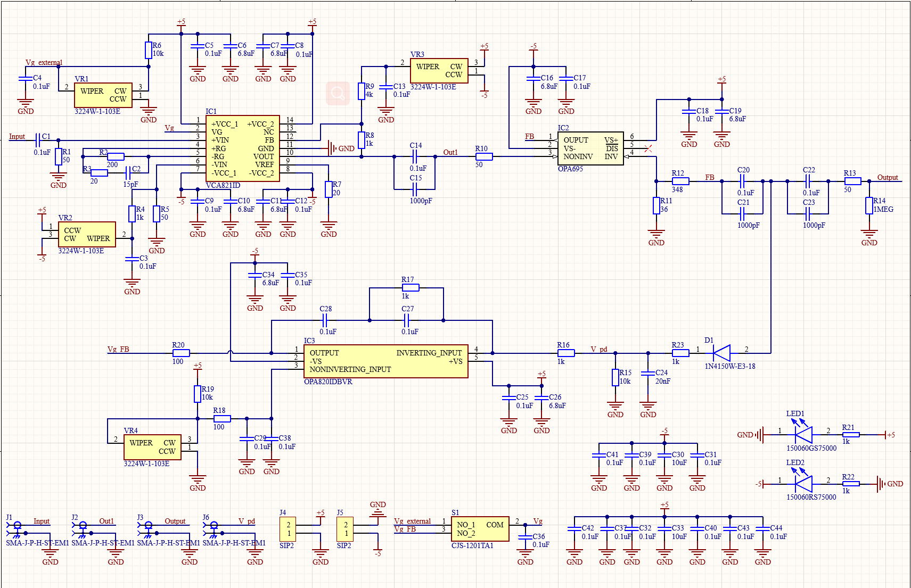Select the VR4 potentiometer block
Screen dimensions: 911x588
[x=152, y=447]
